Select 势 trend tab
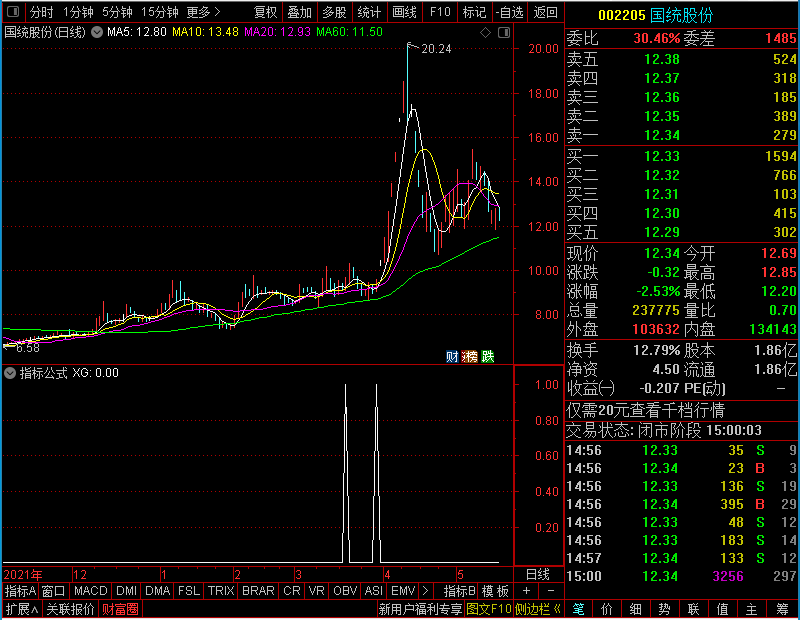Screen dimensions: 800x620 click(x=664, y=609)
